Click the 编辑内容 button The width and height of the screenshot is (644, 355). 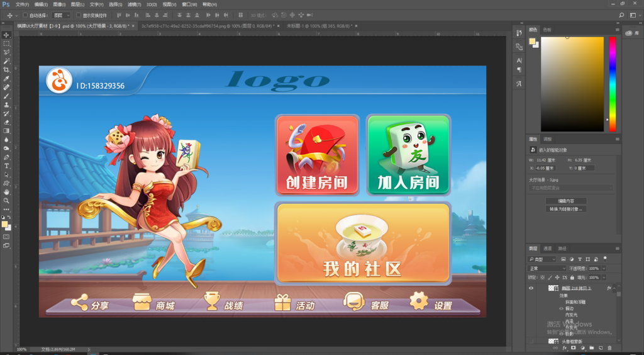click(x=566, y=201)
